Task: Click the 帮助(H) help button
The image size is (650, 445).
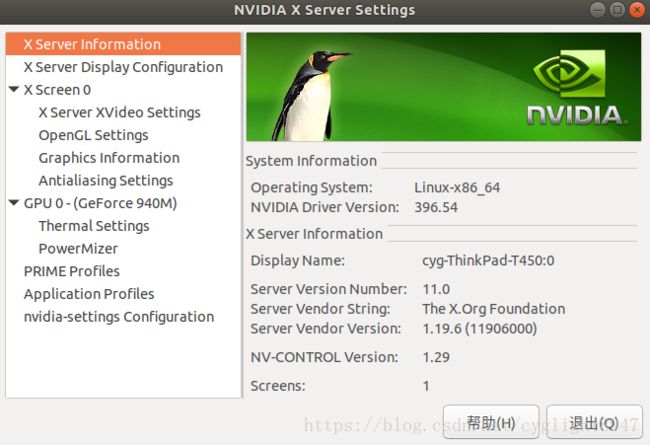Action: tap(491, 422)
